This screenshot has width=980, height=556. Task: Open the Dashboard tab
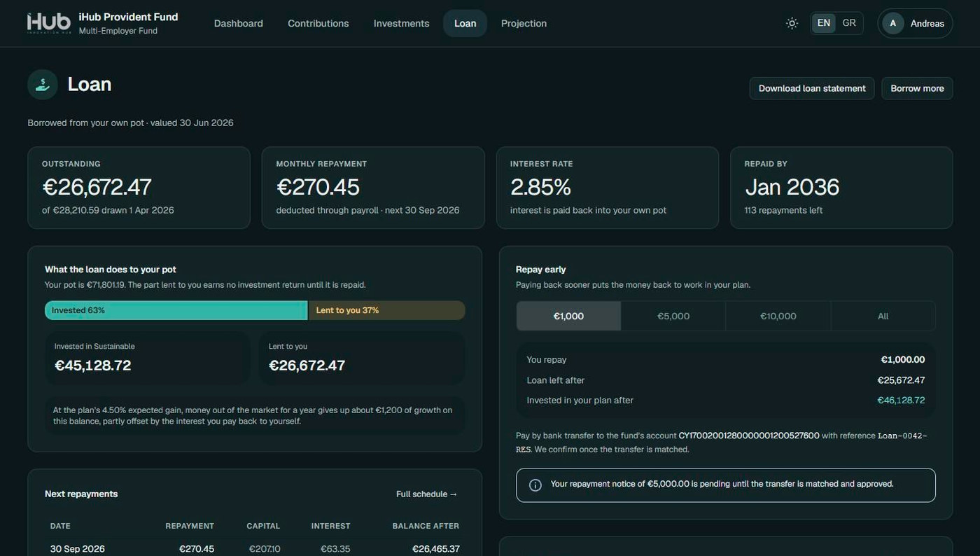pyautogui.click(x=239, y=23)
